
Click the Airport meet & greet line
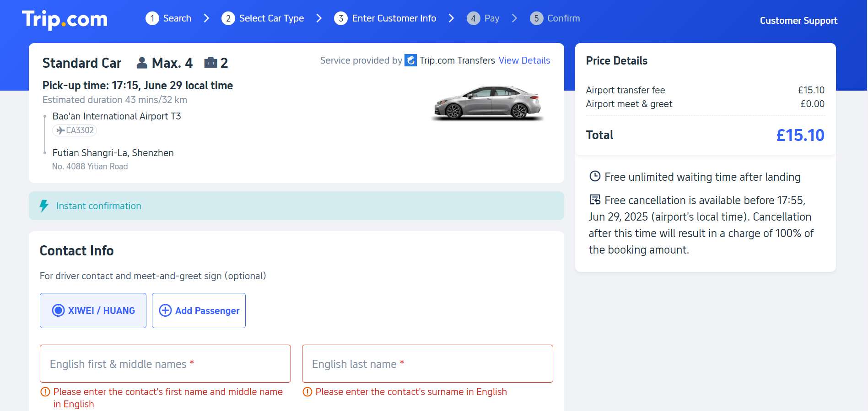click(705, 104)
